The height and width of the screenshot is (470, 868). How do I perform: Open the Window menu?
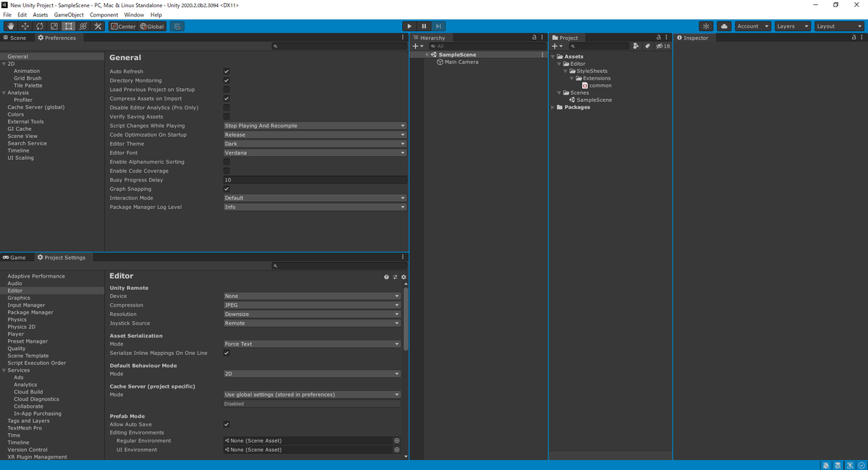pyautogui.click(x=134, y=14)
